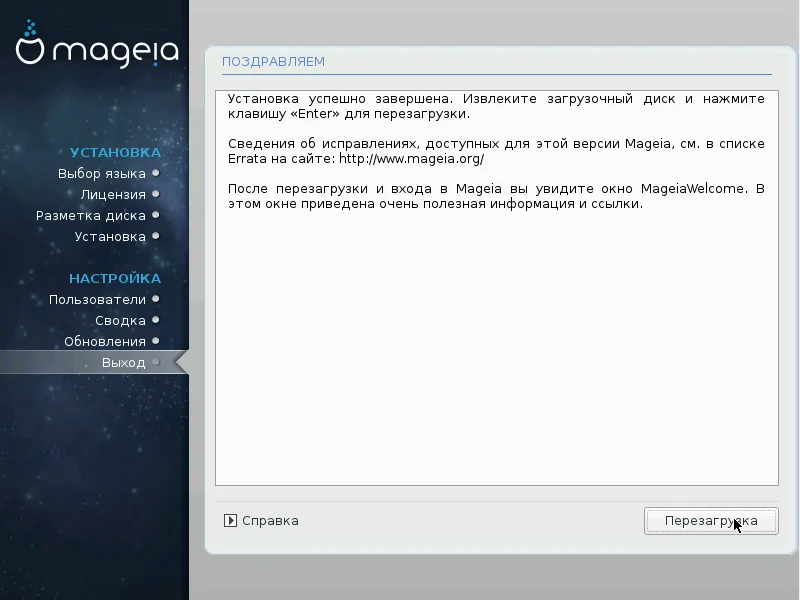Click the bullet next to Выбор языка
Screen dimensions: 800x600
[156, 173]
